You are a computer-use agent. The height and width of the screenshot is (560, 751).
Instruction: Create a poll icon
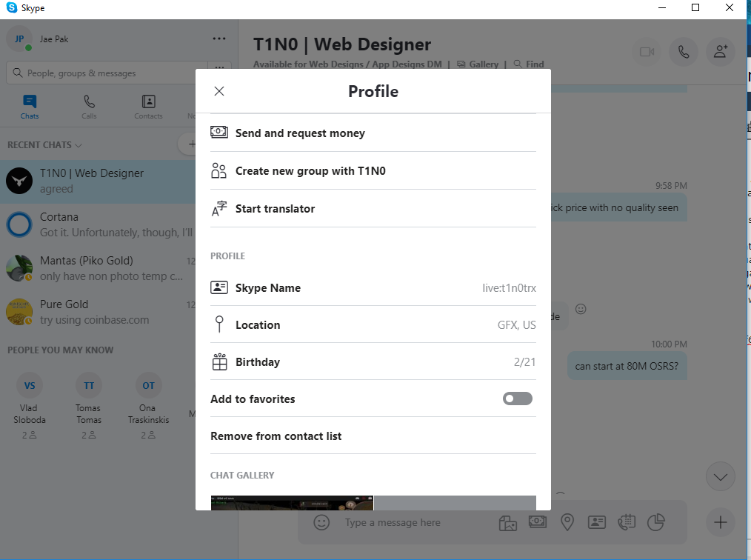[x=655, y=522]
